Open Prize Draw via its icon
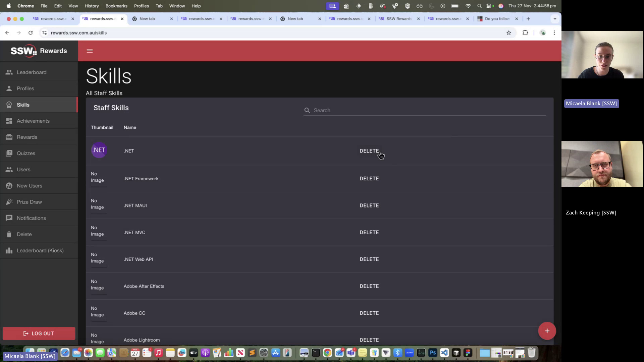This screenshot has width=644, height=362. 9,201
